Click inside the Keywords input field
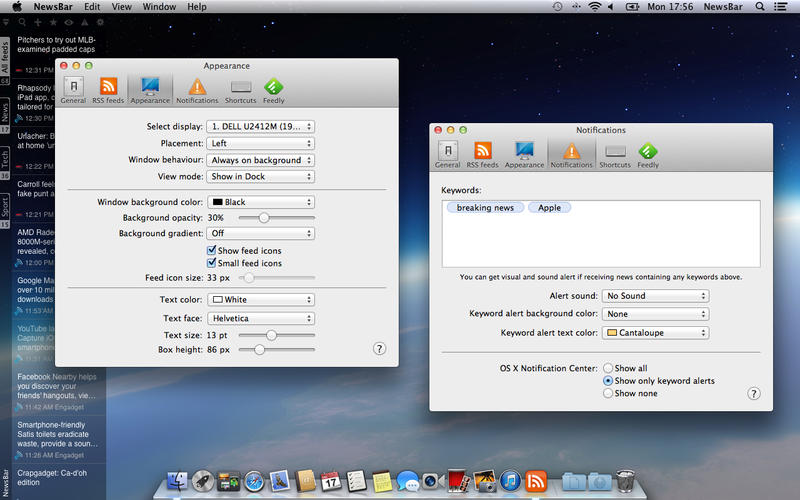Viewport: 800px width, 500px height. (601, 234)
